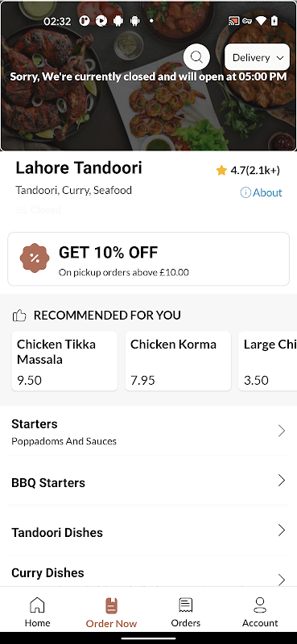Tap the percent discount badge icon

coord(35,258)
